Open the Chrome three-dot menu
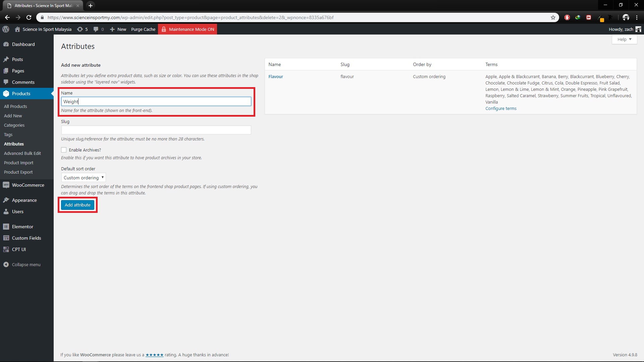 (x=637, y=17)
